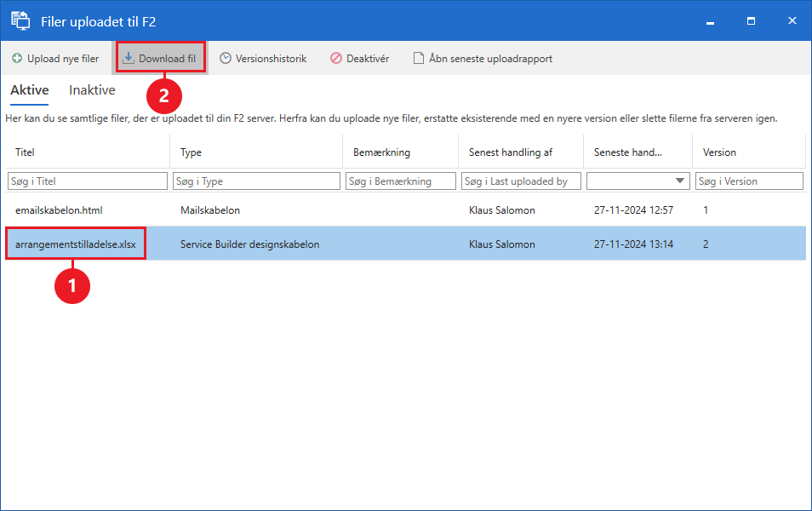Open Versionshistorik clock icon
This screenshot has width=812, height=511.
226,59
